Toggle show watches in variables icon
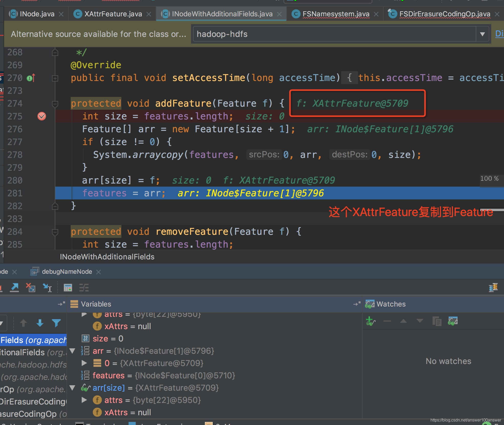 click(x=453, y=321)
